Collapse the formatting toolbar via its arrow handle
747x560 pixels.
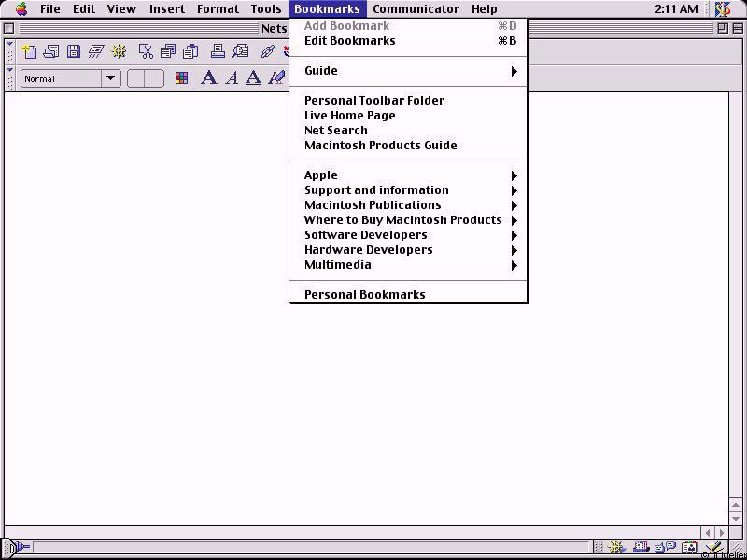pyautogui.click(x=10, y=72)
